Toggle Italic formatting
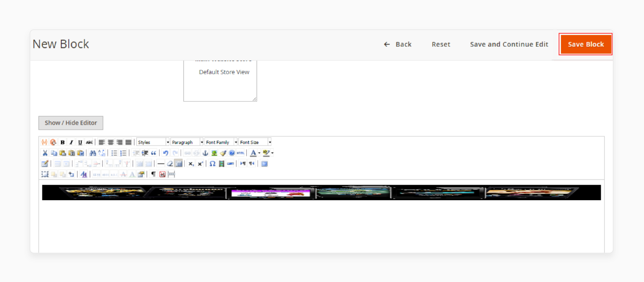The image size is (644, 282). coord(71,142)
